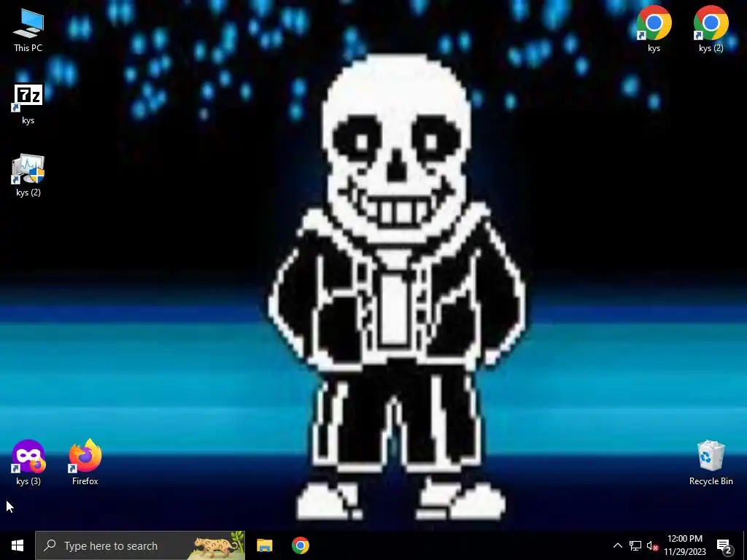Open the muted volume tray icon
Viewport: 747px width, 560px height.
point(652,545)
